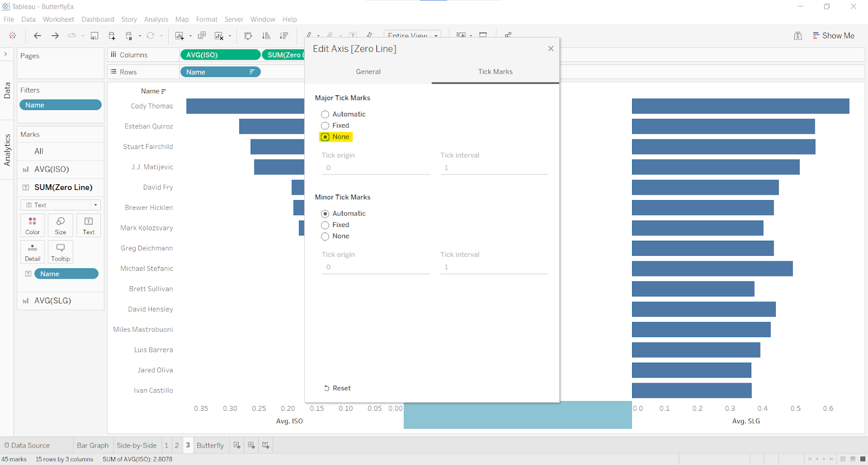The image size is (868, 465).
Task: Click the New Data Source icon
Action: (112, 36)
